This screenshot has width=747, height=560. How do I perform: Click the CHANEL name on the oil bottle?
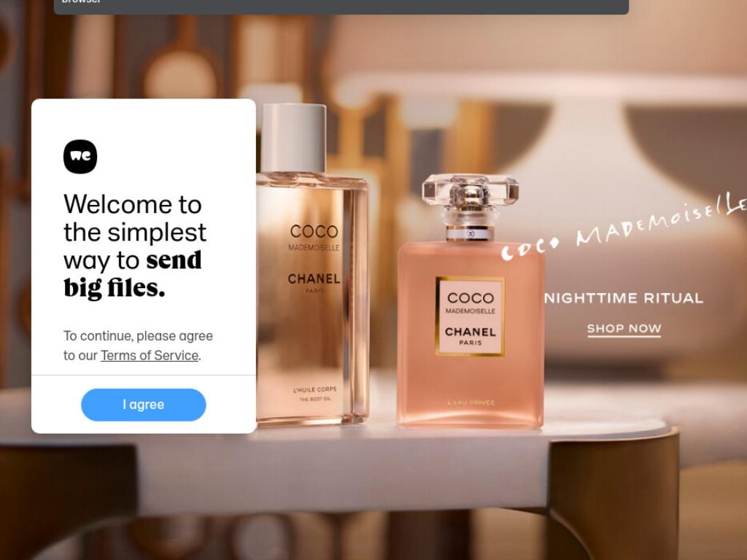coord(314,279)
